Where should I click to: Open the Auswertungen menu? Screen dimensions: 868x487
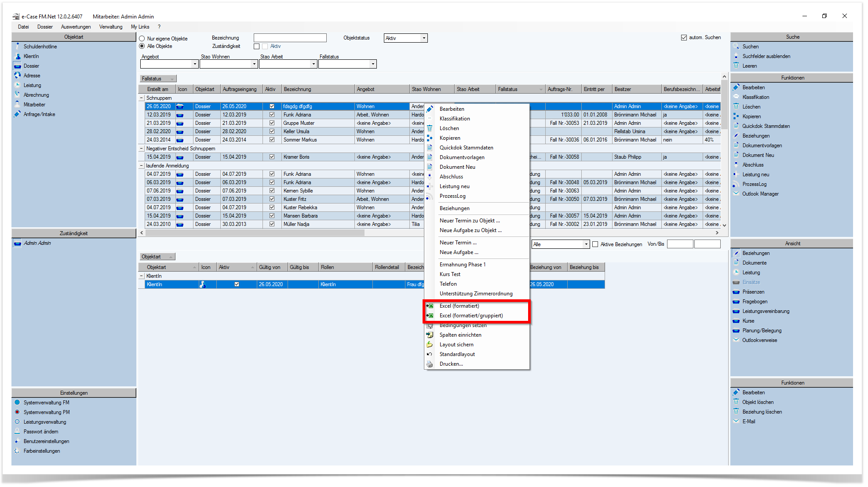tap(76, 27)
